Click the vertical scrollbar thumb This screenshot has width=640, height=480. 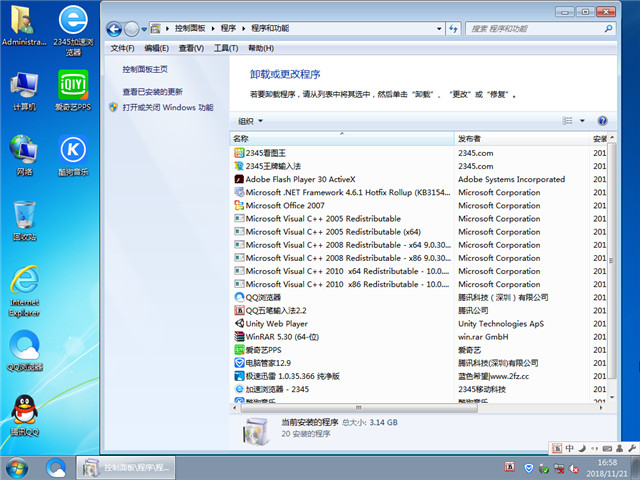(x=611, y=261)
